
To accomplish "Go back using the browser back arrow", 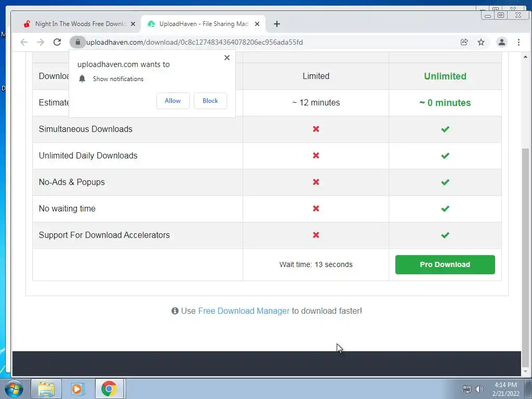I will pos(24,42).
